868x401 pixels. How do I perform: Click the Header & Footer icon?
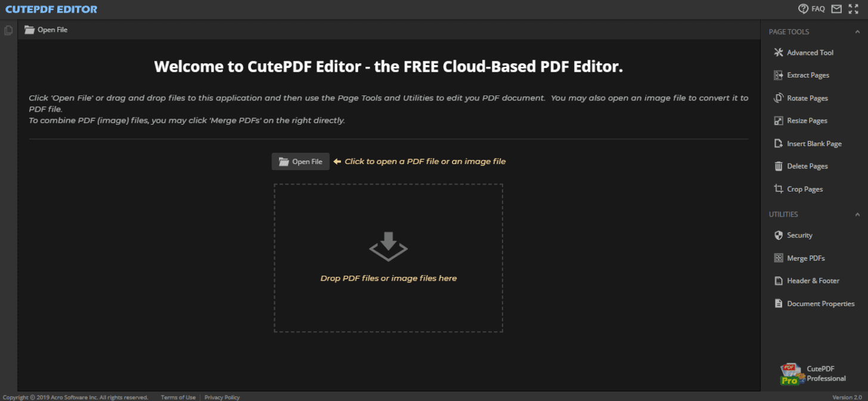tap(778, 280)
